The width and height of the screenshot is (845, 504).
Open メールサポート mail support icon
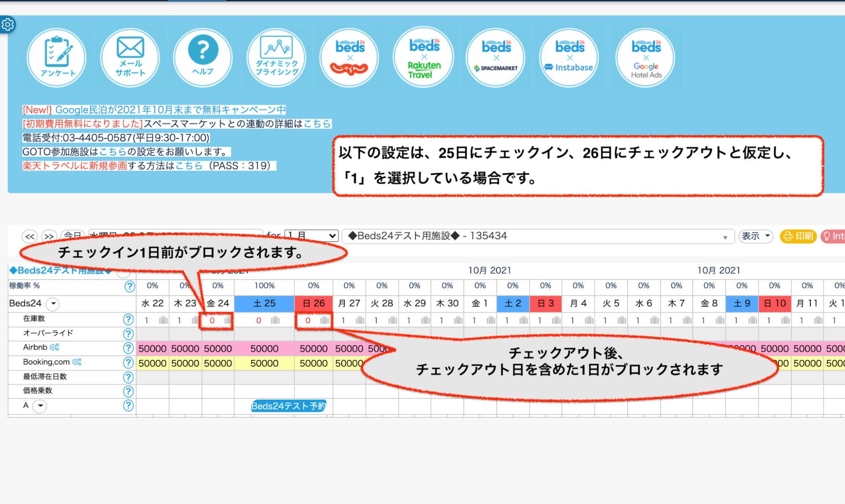130,58
